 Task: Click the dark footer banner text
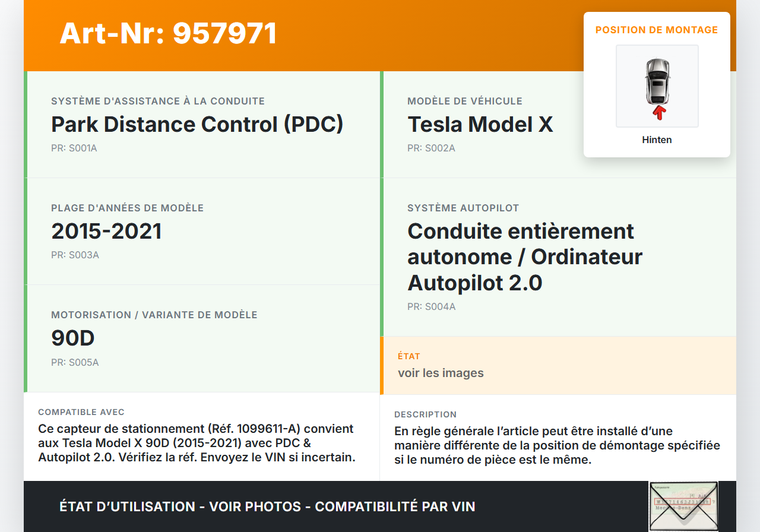click(x=267, y=506)
